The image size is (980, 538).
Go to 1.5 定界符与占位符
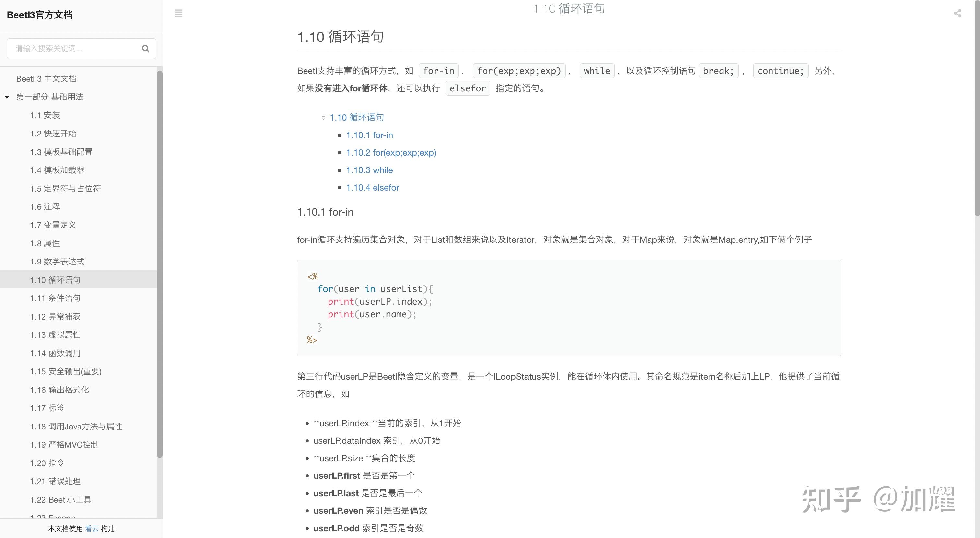click(65, 189)
